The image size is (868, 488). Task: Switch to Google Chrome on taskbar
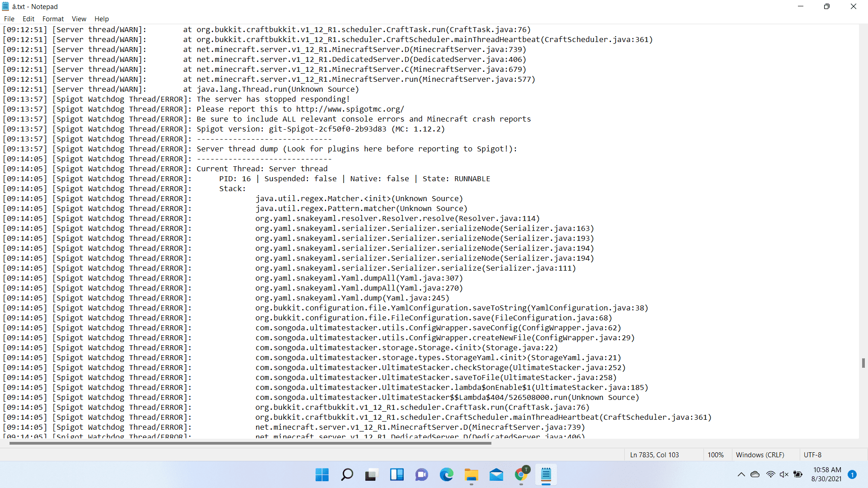[x=521, y=474]
